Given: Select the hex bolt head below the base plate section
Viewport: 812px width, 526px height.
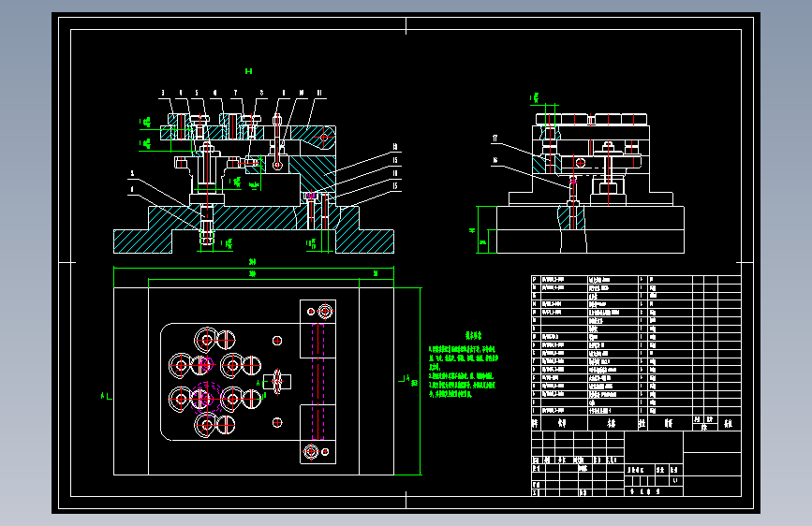Looking at the screenshot, I should [207, 238].
